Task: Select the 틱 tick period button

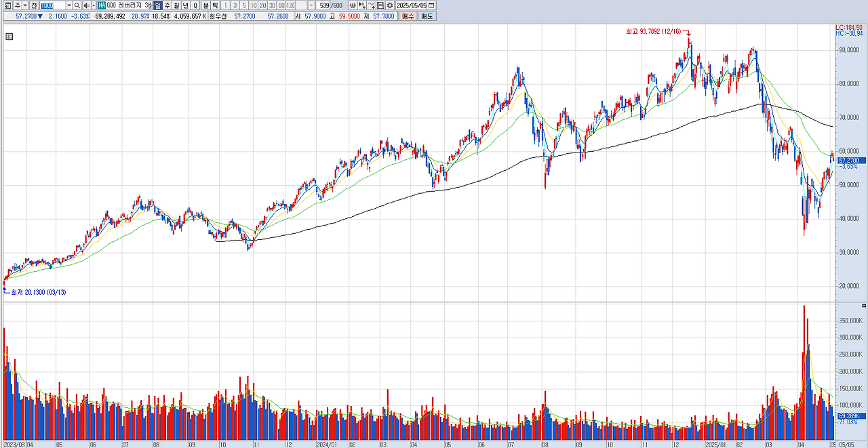Action: (215, 5)
